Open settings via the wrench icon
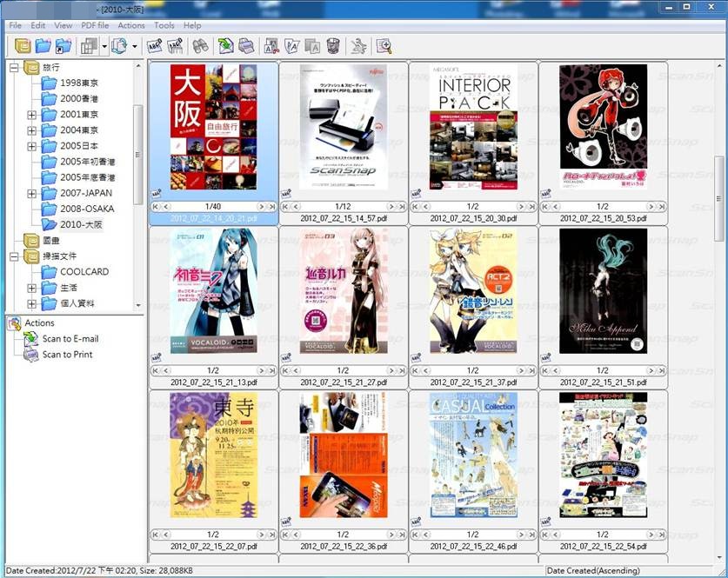This screenshot has width=728, height=578. [358, 45]
